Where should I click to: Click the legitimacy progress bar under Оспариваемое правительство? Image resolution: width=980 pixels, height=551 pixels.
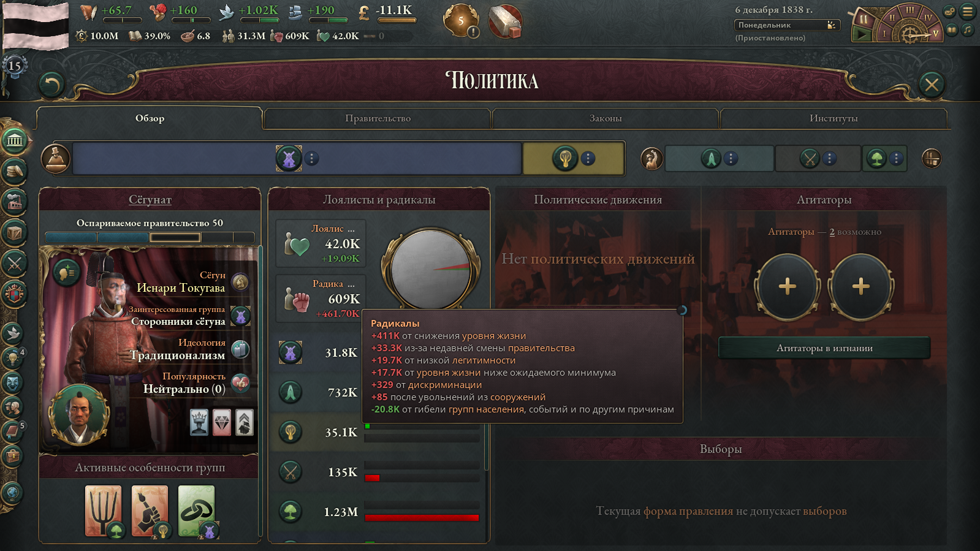click(x=150, y=238)
